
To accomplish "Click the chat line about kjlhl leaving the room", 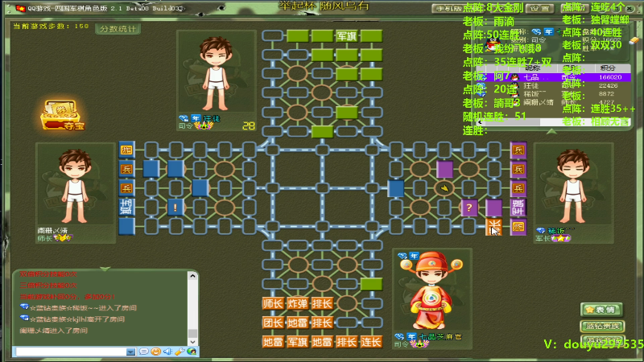I will point(73,319).
